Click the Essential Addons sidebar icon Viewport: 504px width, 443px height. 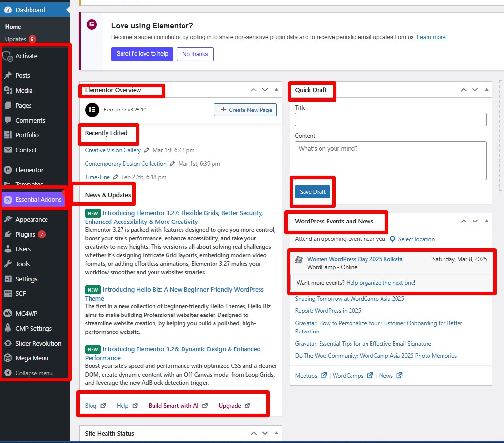[x=8, y=200]
